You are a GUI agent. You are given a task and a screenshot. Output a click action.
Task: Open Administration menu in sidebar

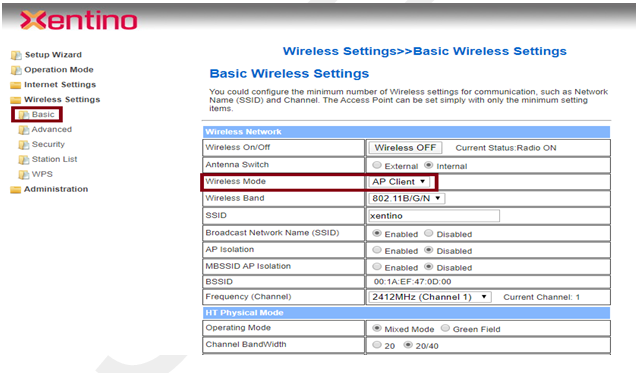tap(56, 189)
